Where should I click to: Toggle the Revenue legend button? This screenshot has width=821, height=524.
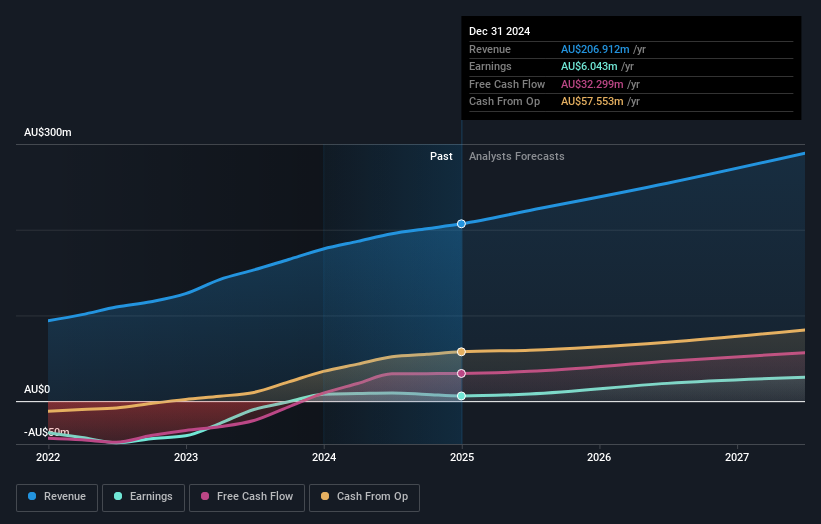[x=57, y=497]
